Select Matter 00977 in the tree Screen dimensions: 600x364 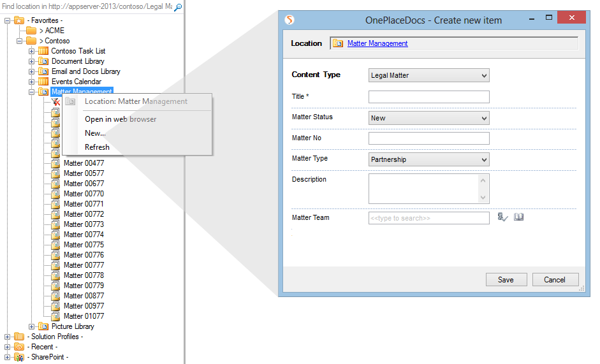tap(84, 306)
